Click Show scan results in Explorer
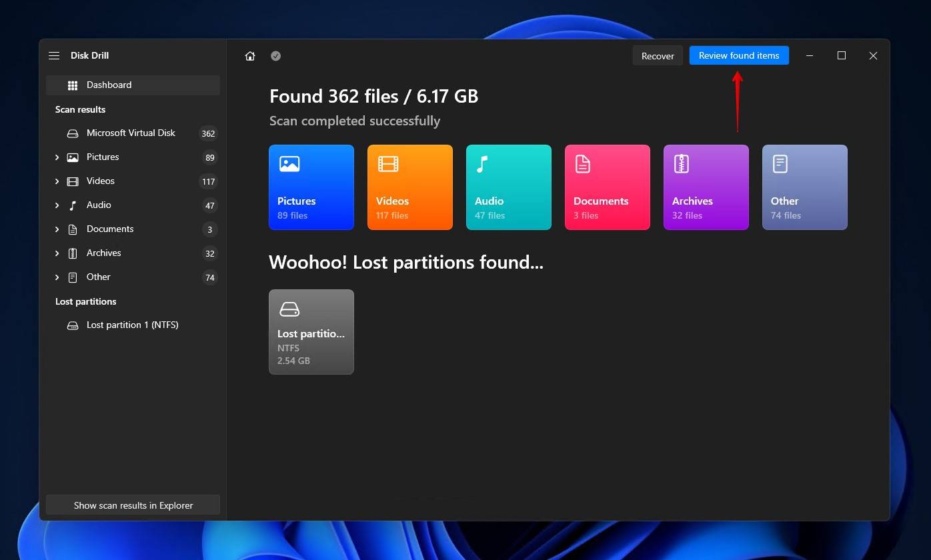The height and width of the screenshot is (560, 931). 133,505
